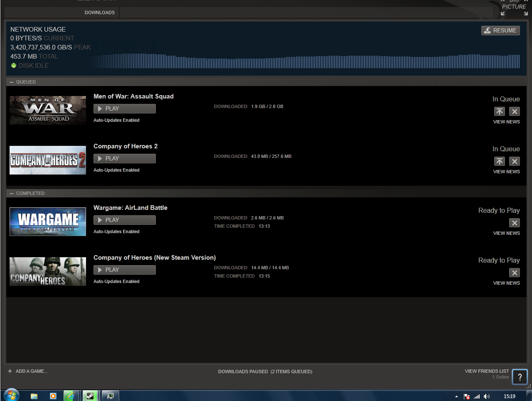Collapse the Completed section
The width and height of the screenshot is (532, 401).
pos(12,193)
